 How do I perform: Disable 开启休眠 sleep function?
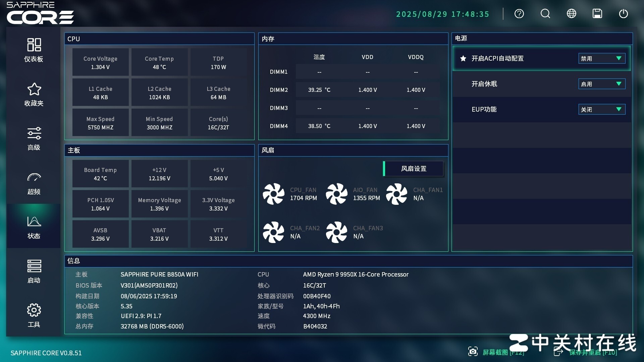[x=602, y=84]
